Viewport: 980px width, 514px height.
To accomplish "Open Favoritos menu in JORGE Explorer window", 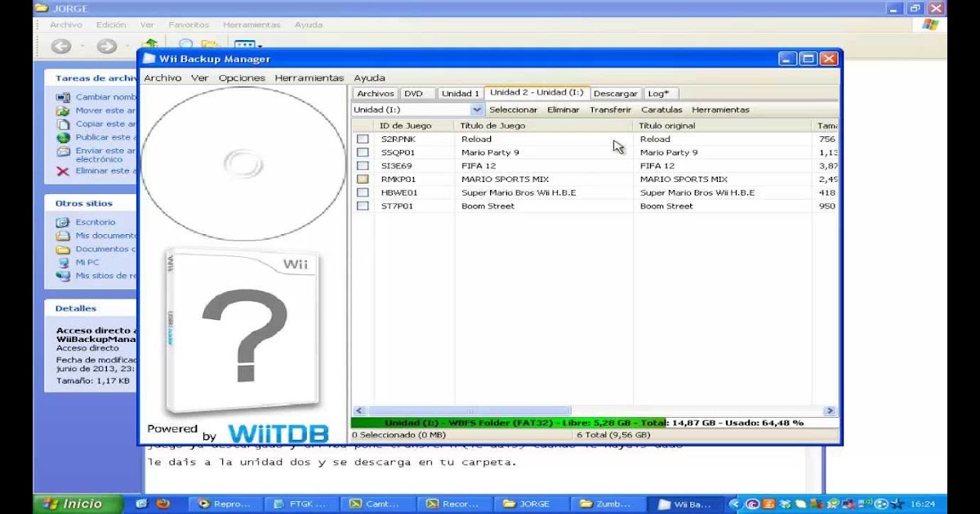I will coord(189,25).
